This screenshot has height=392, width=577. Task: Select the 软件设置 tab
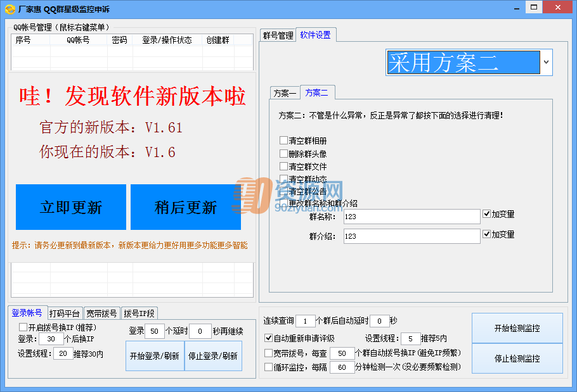316,35
